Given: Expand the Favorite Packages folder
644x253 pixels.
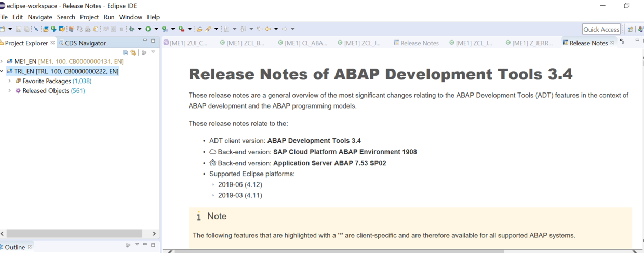Looking at the screenshot, I should [x=10, y=81].
